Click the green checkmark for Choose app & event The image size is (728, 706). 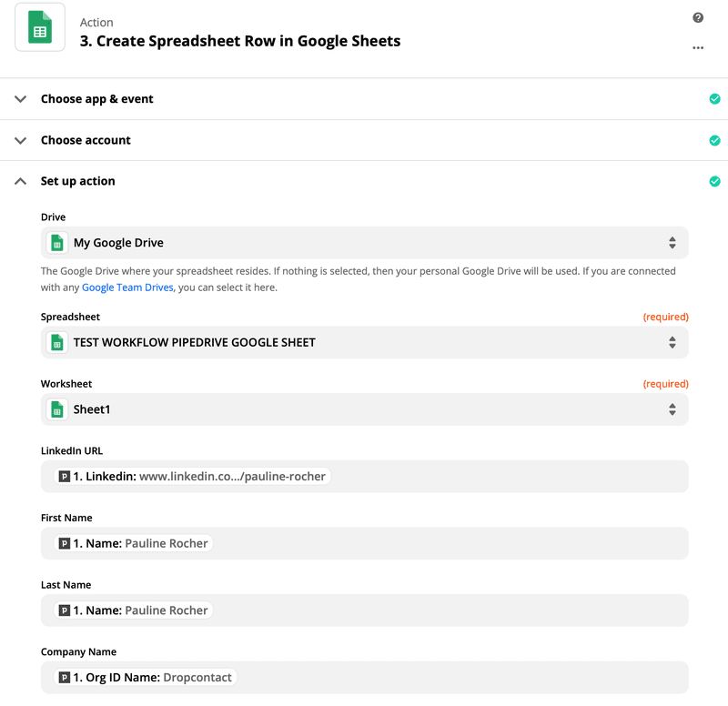pyautogui.click(x=714, y=99)
